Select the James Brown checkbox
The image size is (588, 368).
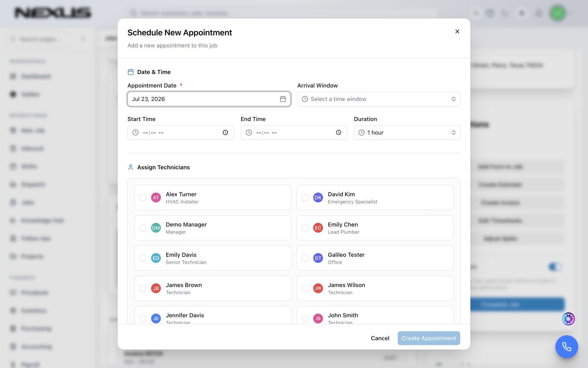tap(143, 288)
